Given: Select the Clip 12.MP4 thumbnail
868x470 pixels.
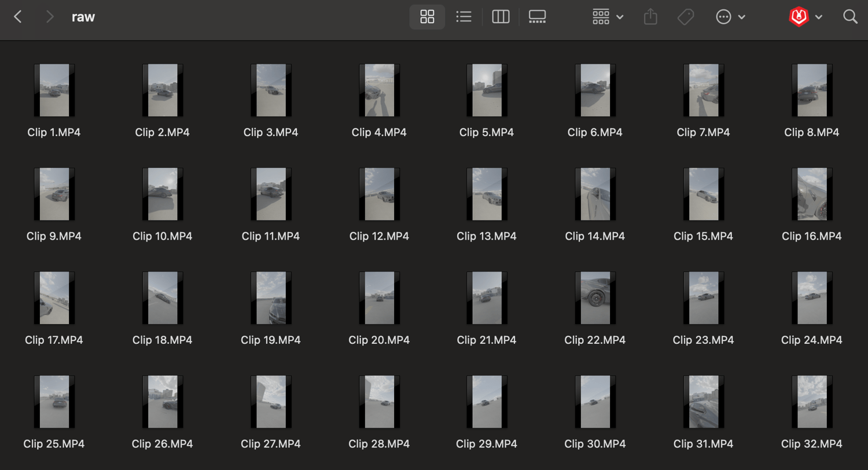Looking at the screenshot, I should click(x=380, y=194).
